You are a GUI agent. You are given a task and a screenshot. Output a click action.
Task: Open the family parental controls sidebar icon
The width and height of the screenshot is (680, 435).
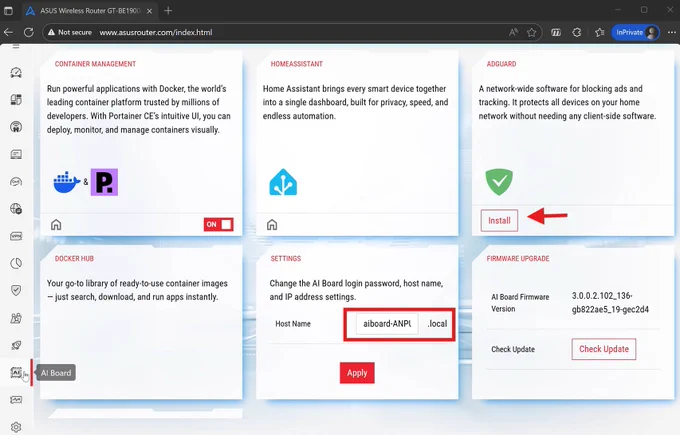[x=16, y=318]
